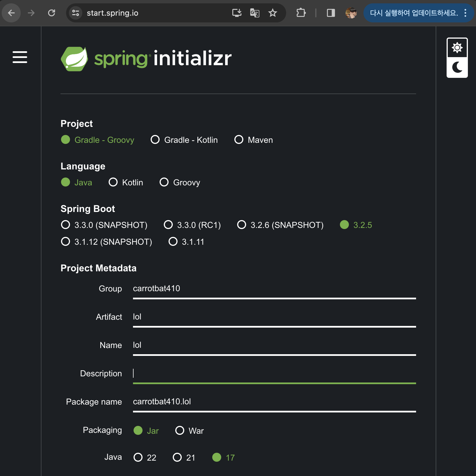View site information in address bar
476x476 pixels.
pos(76,13)
